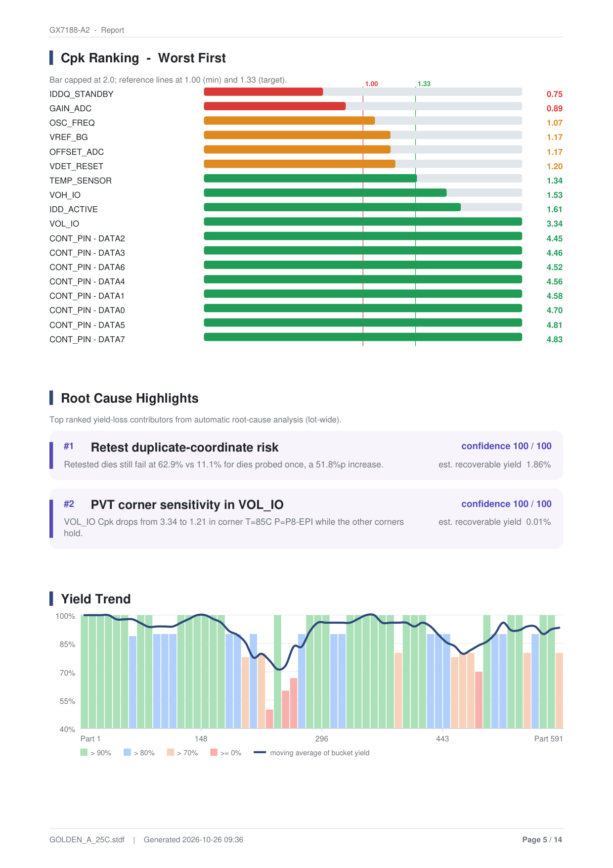Screen dimensions: 613x868
Task: Select the IDDQ_STANDBY red Cpk bar
Action: 263,91
